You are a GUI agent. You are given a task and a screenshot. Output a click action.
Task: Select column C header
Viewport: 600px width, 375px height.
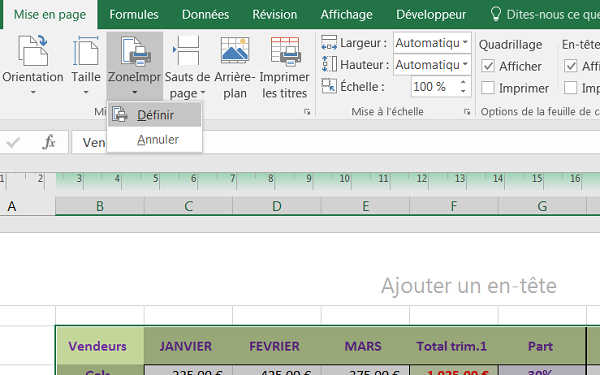188,206
